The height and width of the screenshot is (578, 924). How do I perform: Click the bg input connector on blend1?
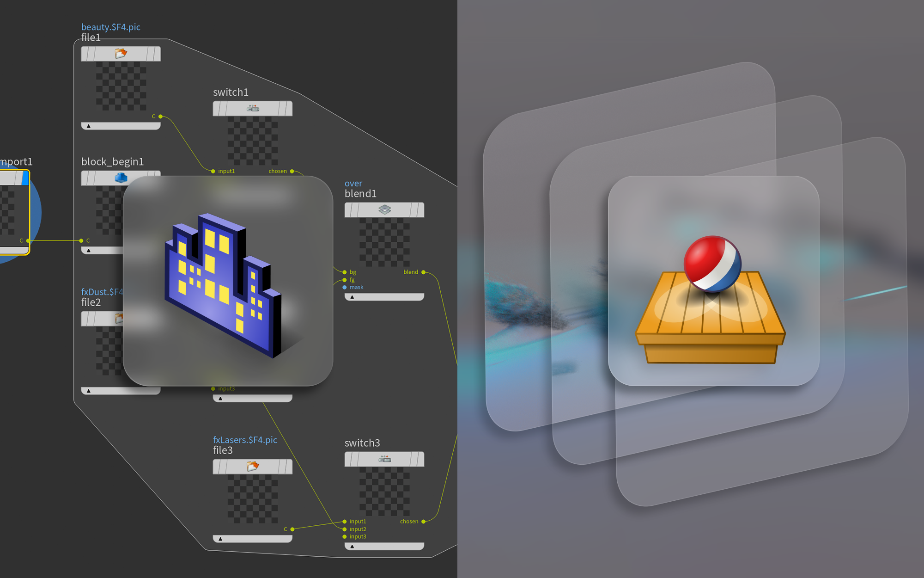pyautogui.click(x=344, y=272)
